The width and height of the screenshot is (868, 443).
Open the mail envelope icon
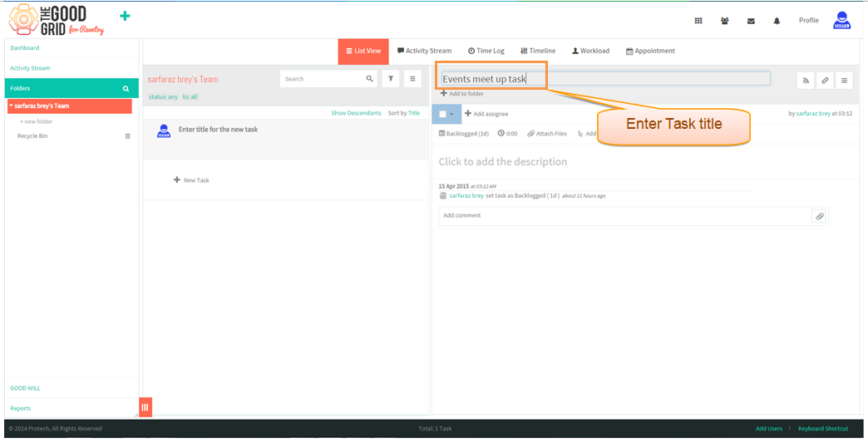(751, 21)
